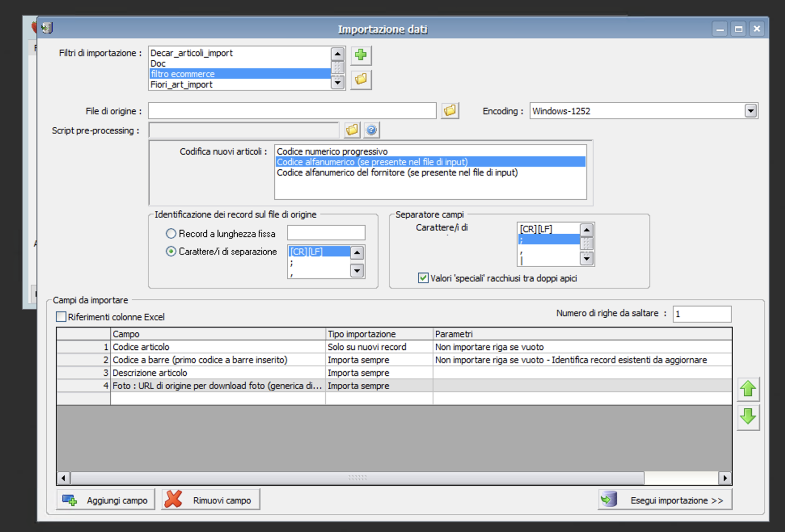Click Script pre-processing text field
This screenshot has height=532, width=785.
pyautogui.click(x=244, y=130)
